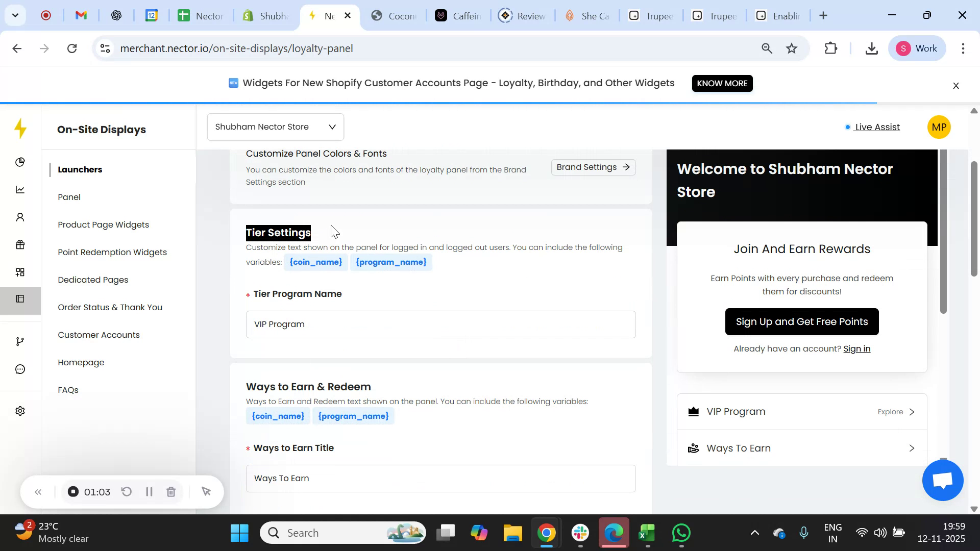Select the branch workflow icon in sidebar
This screenshot has width=980, height=551.
(20, 341)
